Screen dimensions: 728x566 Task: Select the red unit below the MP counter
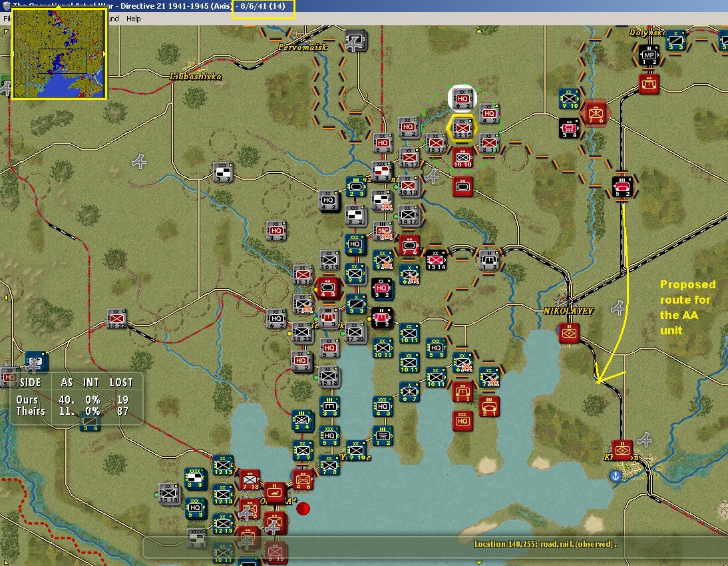[649, 84]
